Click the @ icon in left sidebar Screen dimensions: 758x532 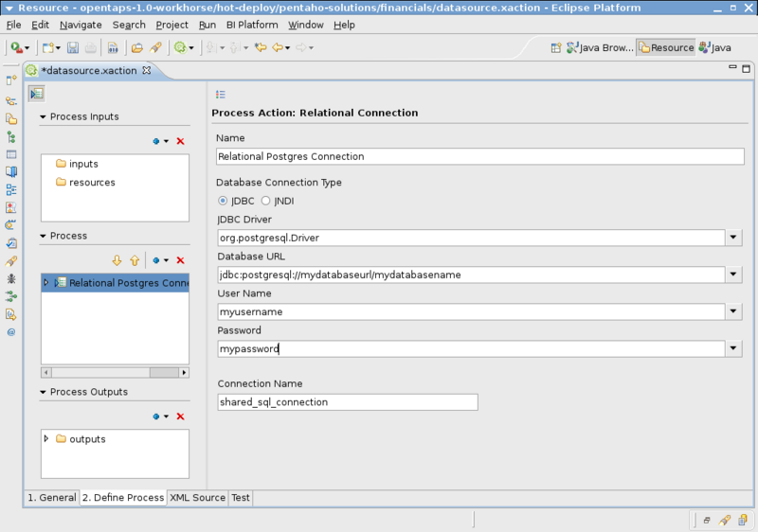click(11, 332)
